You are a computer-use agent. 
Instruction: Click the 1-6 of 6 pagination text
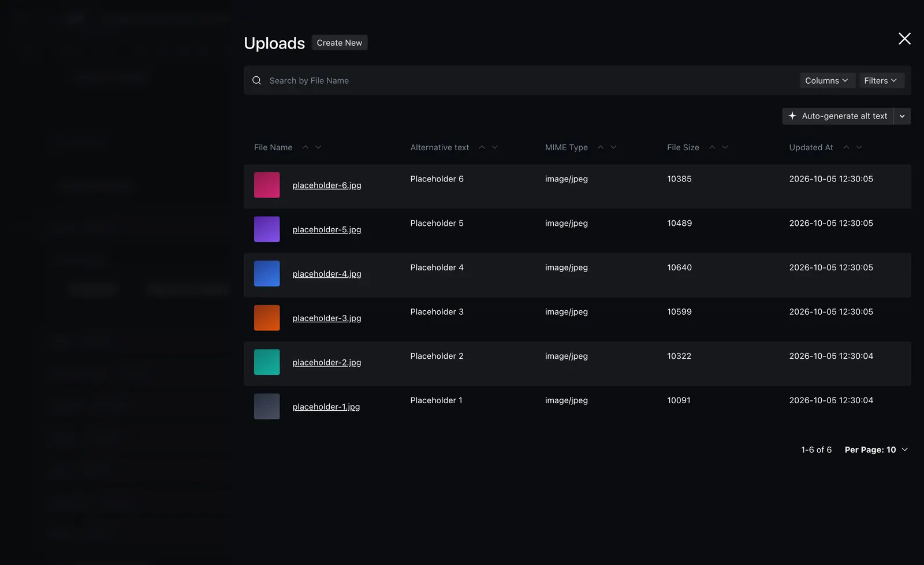pyautogui.click(x=816, y=449)
